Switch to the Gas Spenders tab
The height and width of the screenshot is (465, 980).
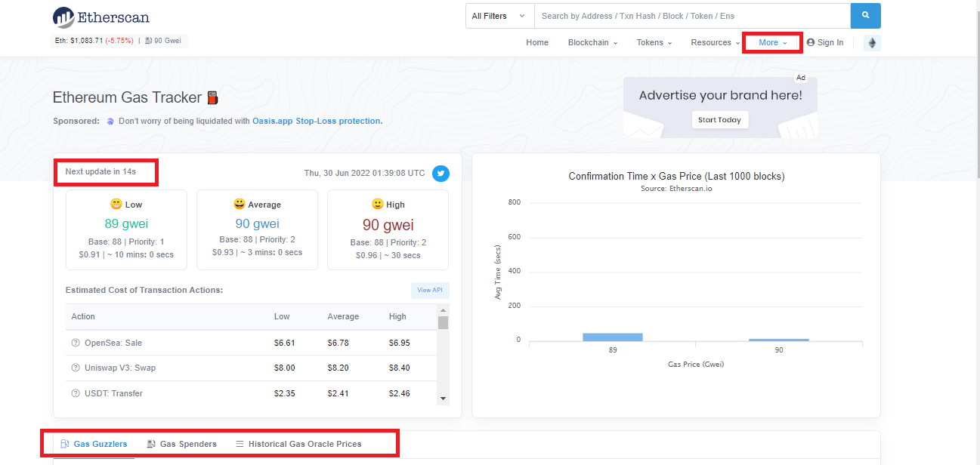coord(181,444)
